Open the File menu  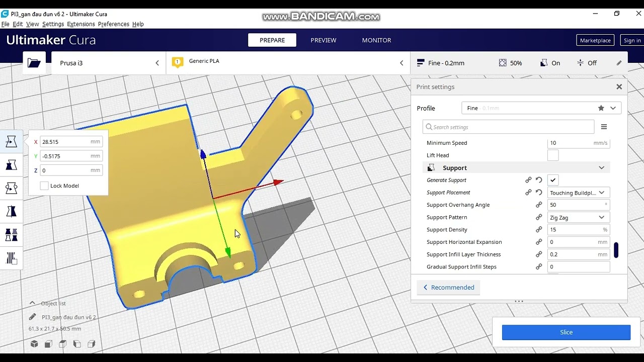click(x=6, y=24)
